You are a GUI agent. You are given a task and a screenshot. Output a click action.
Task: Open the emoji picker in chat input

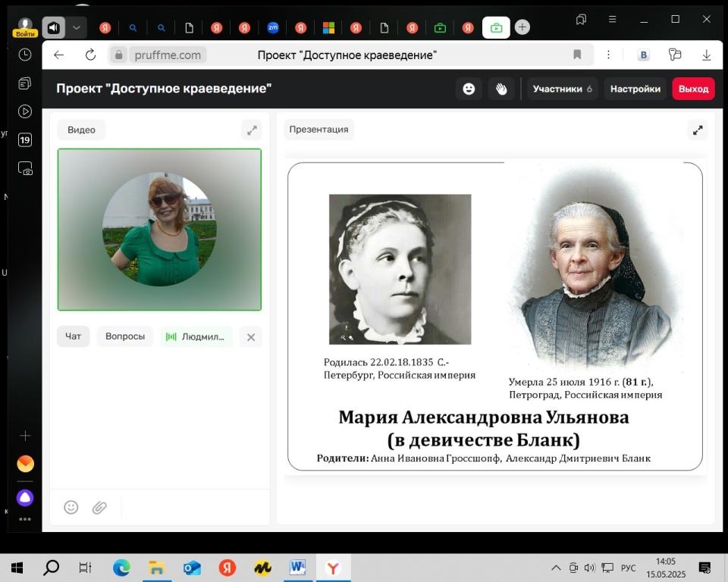coord(71,507)
